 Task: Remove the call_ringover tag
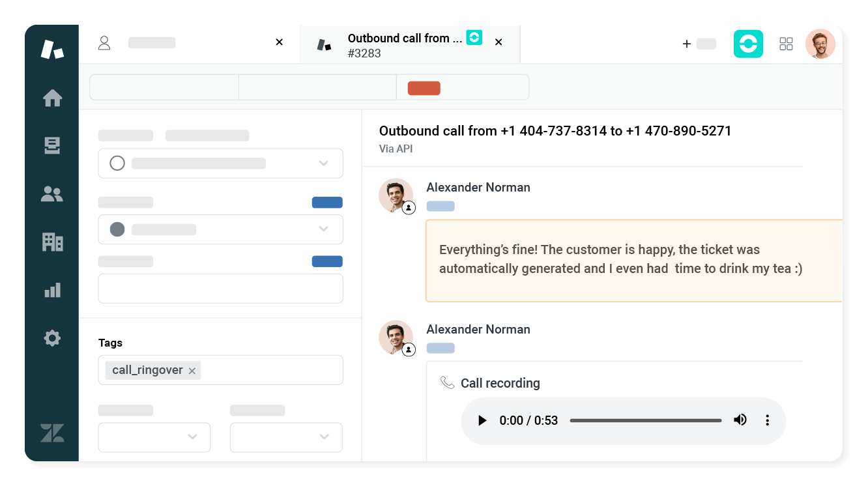pos(192,371)
